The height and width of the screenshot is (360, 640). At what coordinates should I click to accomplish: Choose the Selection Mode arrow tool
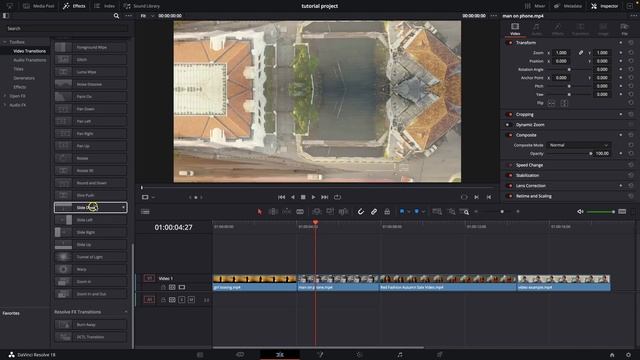click(x=260, y=211)
